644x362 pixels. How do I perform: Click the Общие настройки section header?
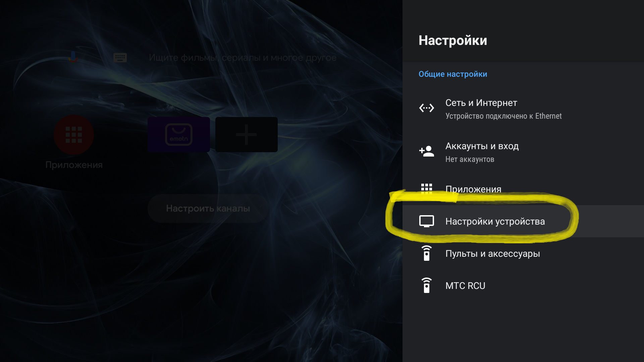click(453, 74)
